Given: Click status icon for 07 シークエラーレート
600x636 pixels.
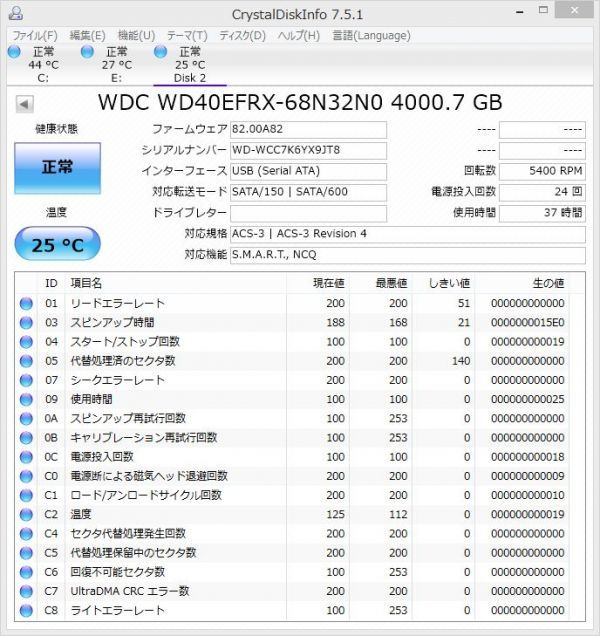Looking at the screenshot, I should [x=26, y=380].
